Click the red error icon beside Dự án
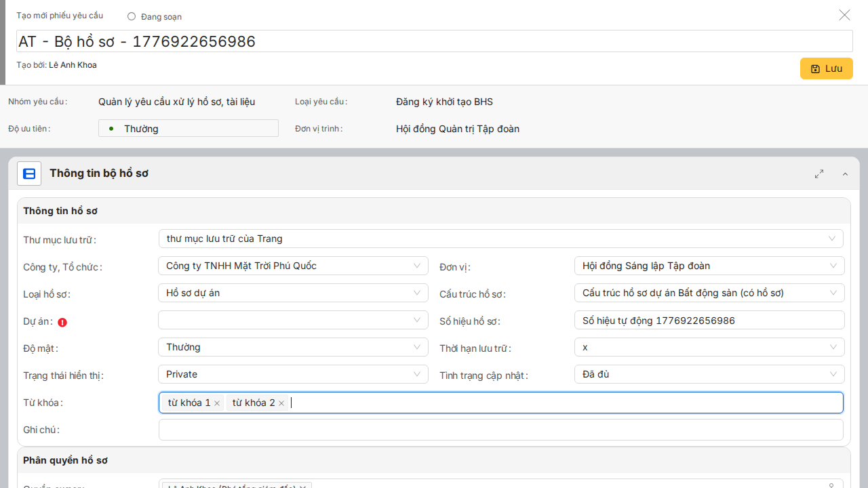Image resolution: width=868 pixels, height=488 pixels. coord(62,323)
